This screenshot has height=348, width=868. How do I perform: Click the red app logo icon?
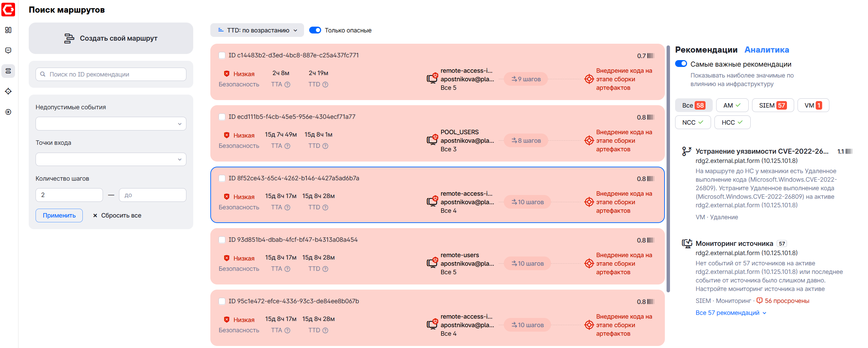click(x=8, y=9)
